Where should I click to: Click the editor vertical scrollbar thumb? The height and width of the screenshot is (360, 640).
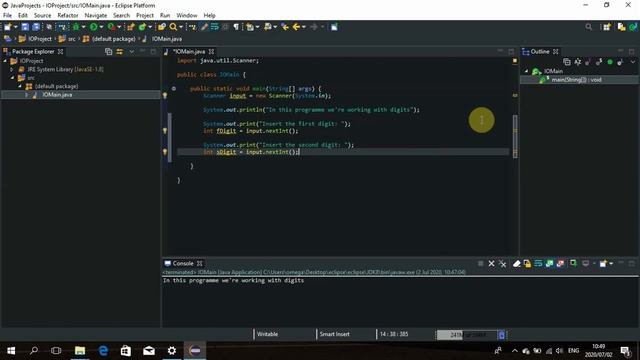515,136
